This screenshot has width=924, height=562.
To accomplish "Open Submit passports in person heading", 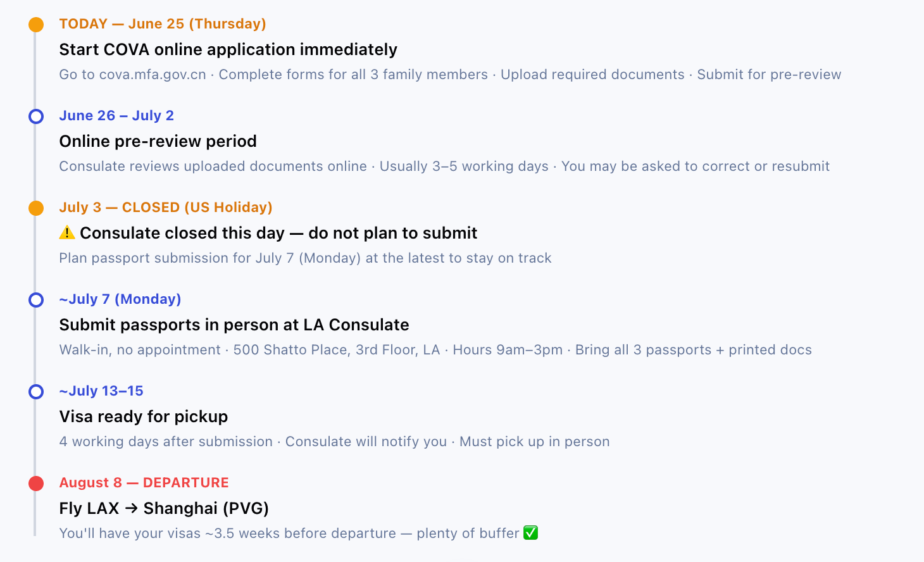I will tap(234, 325).
